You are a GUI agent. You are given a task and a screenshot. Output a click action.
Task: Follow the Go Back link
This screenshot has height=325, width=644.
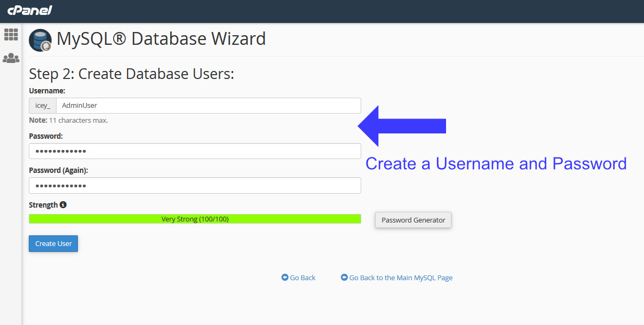pyautogui.click(x=303, y=278)
